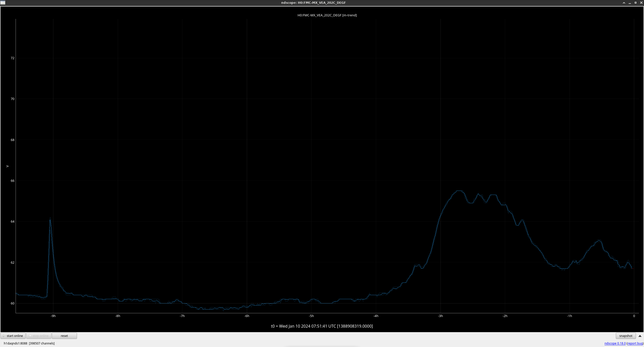Image resolution: width=644 pixels, height=347 pixels.
Task: Click the start online button
Action: [13, 336]
